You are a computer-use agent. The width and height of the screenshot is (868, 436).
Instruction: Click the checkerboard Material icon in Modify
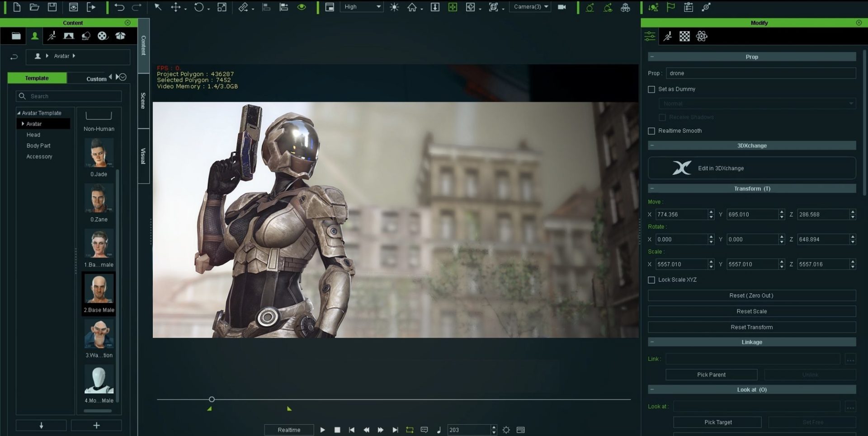point(684,37)
